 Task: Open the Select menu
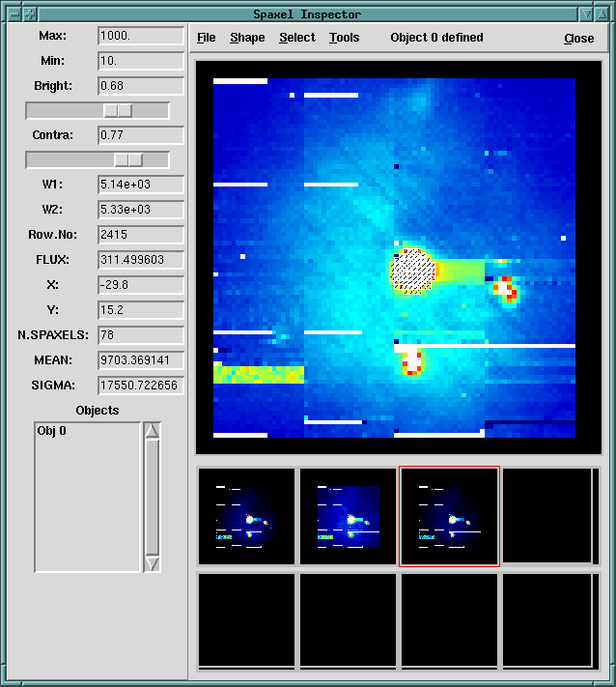pos(297,38)
